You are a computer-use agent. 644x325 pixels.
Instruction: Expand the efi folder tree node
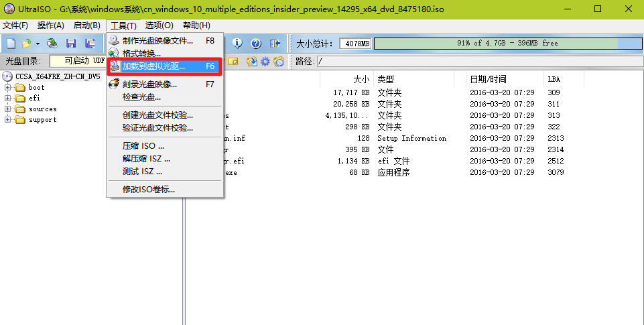[7, 98]
